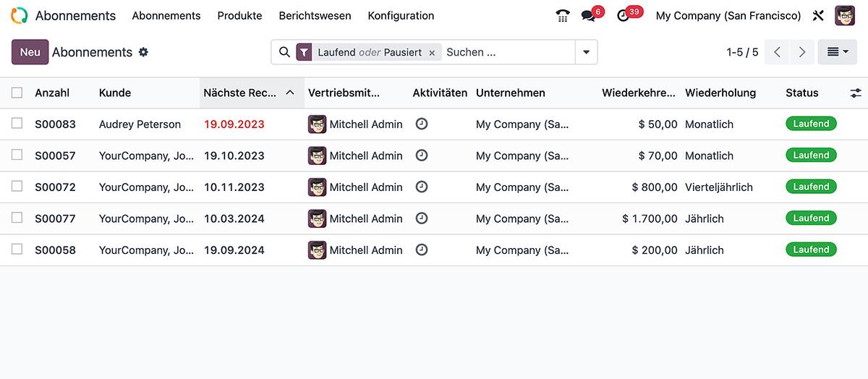Image resolution: width=868 pixels, height=379 pixels.
Task: Tick the checkbox for S00058
Action: (x=17, y=250)
